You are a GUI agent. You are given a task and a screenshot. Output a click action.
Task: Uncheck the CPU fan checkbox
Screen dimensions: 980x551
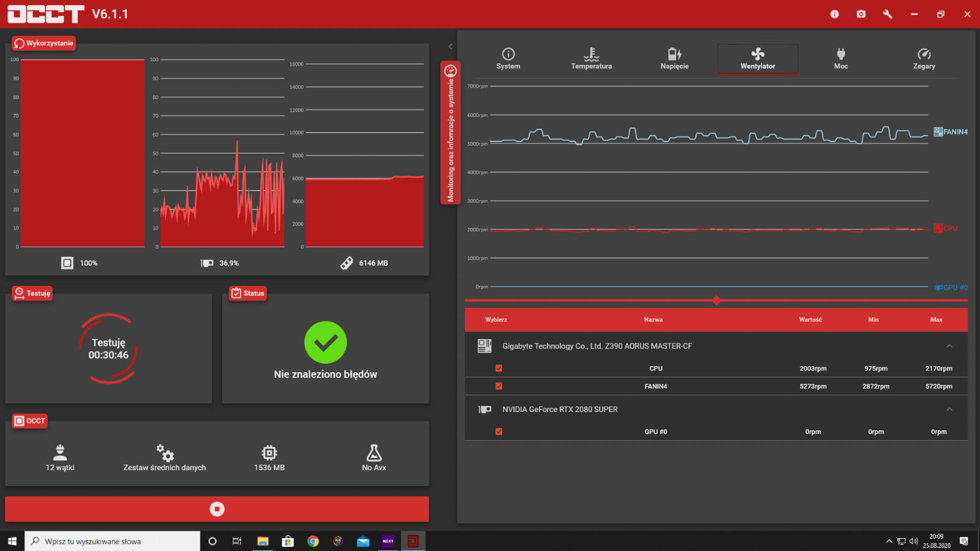point(499,368)
